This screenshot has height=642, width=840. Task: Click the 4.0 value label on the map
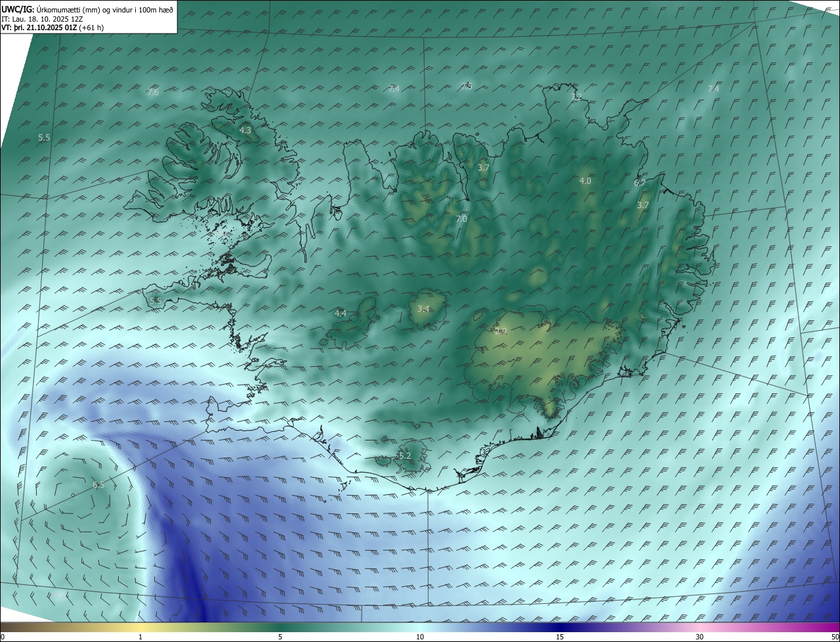585,181
